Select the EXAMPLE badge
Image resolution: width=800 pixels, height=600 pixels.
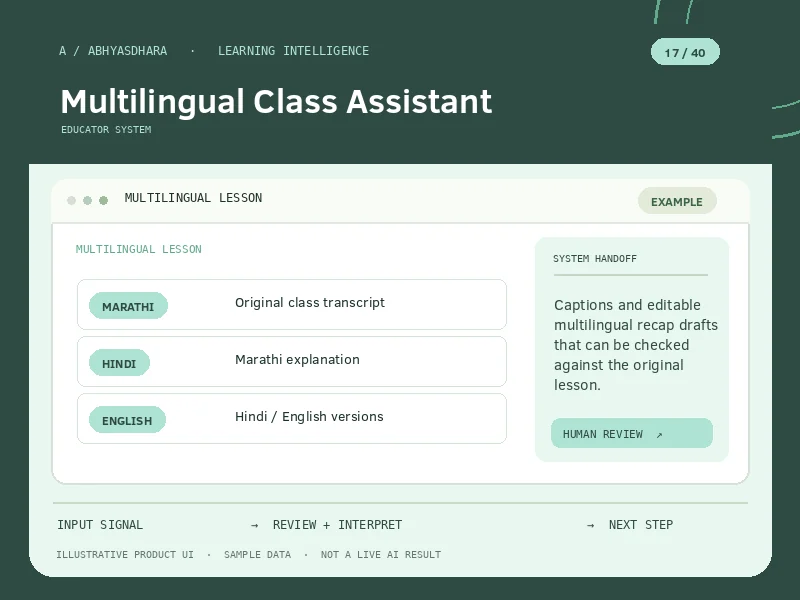point(677,201)
